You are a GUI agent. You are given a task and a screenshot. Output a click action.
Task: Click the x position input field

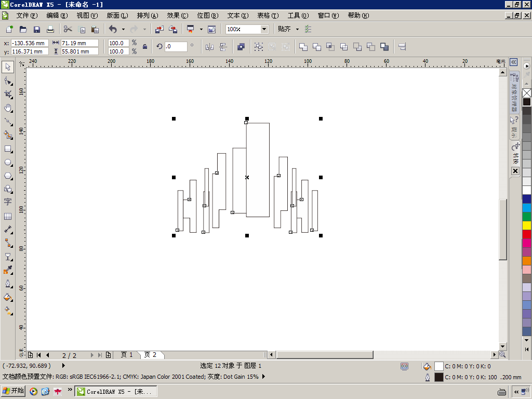coord(30,43)
